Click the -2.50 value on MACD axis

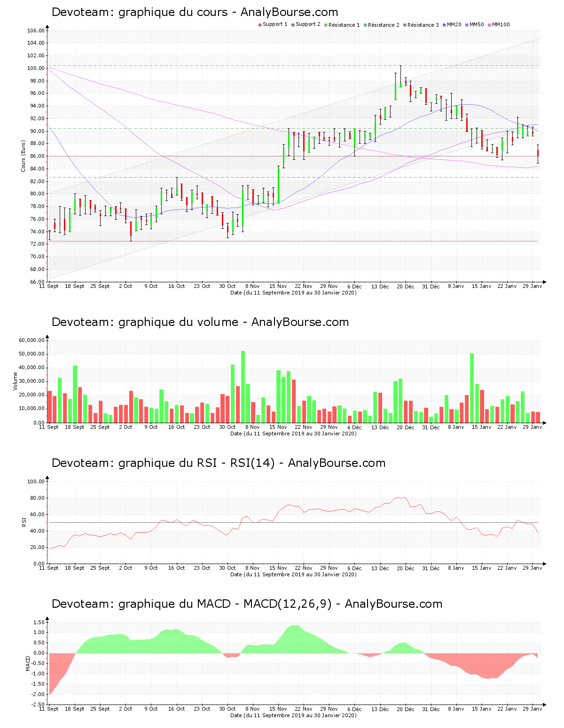[38, 705]
